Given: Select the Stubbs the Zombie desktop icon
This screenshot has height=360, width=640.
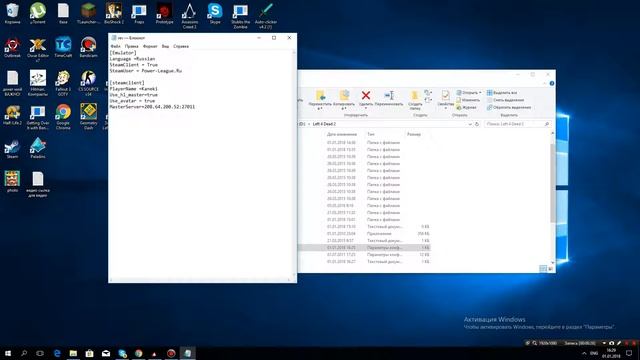Looking at the screenshot, I should [x=240, y=16].
